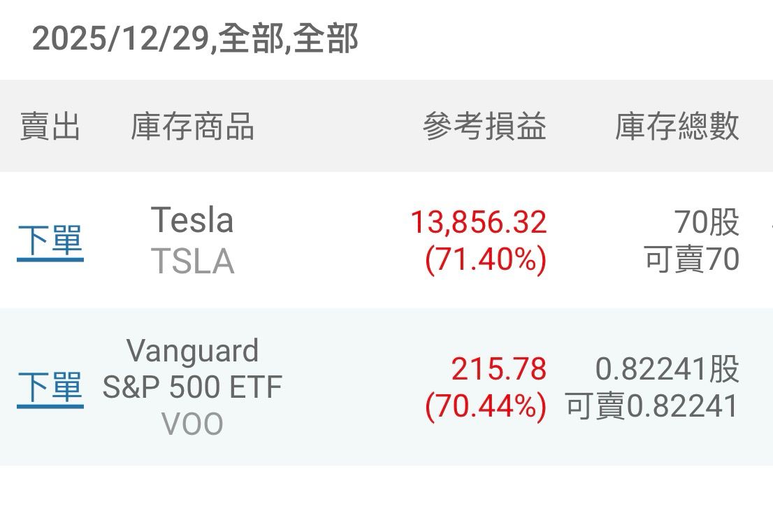Viewport: 773px width, 532px height.
Task: Tap the VOO ticker symbol
Action: (x=192, y=424)
